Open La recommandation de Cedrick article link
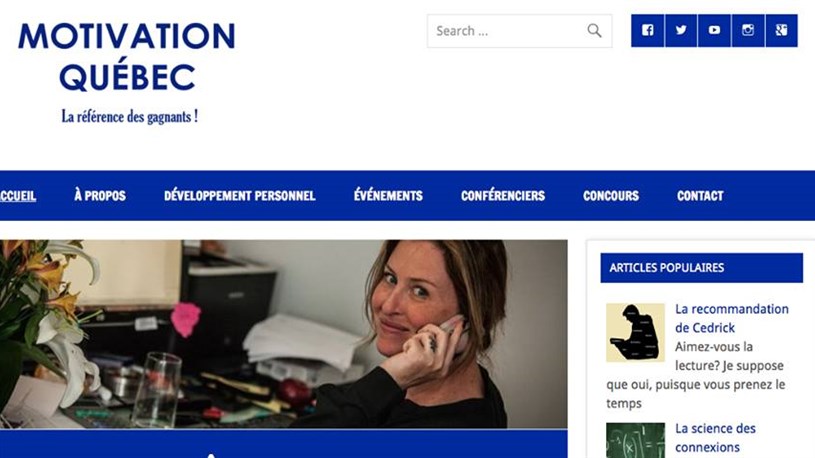This screenshot has width=815, height=458. (731, 318)
